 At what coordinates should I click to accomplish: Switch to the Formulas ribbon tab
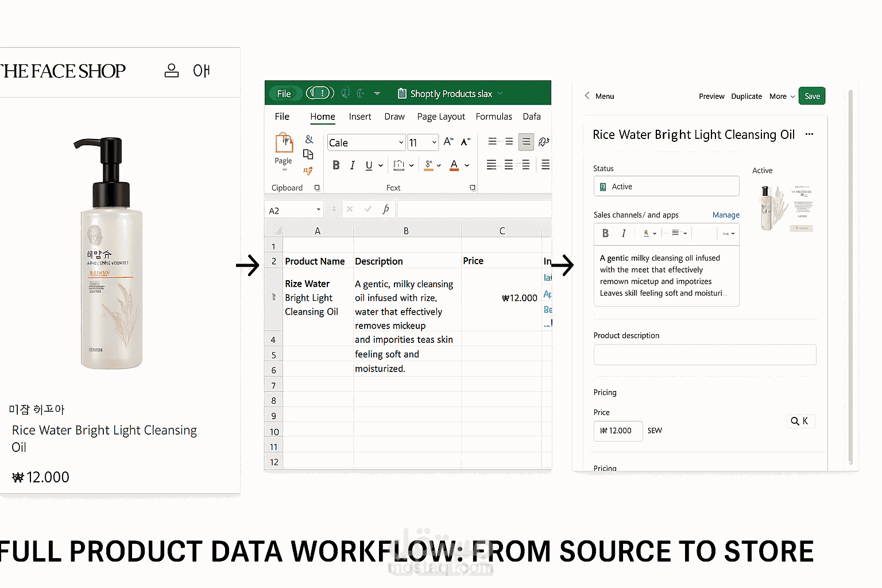[494, 117]
